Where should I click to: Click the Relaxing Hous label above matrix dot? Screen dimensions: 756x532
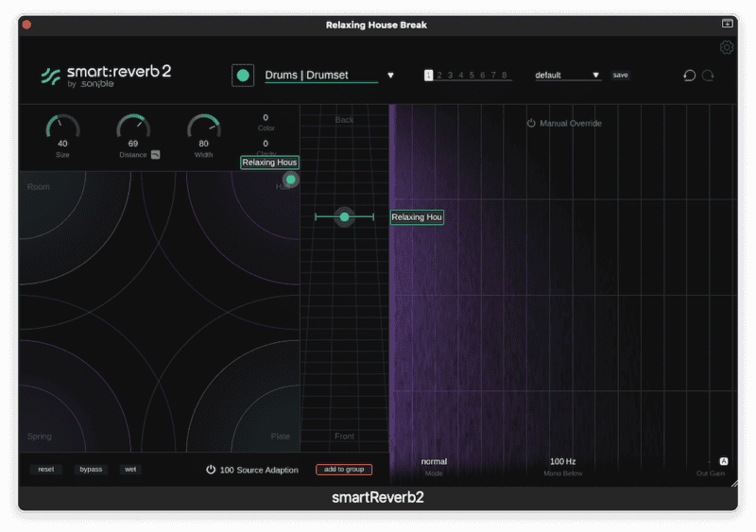click(269, 163)
